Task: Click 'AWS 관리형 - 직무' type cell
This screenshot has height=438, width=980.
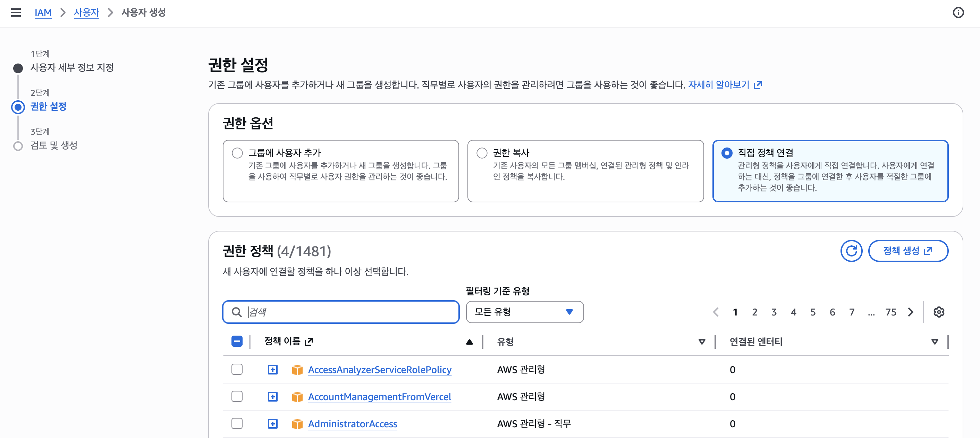Action: tap(534, 424)
